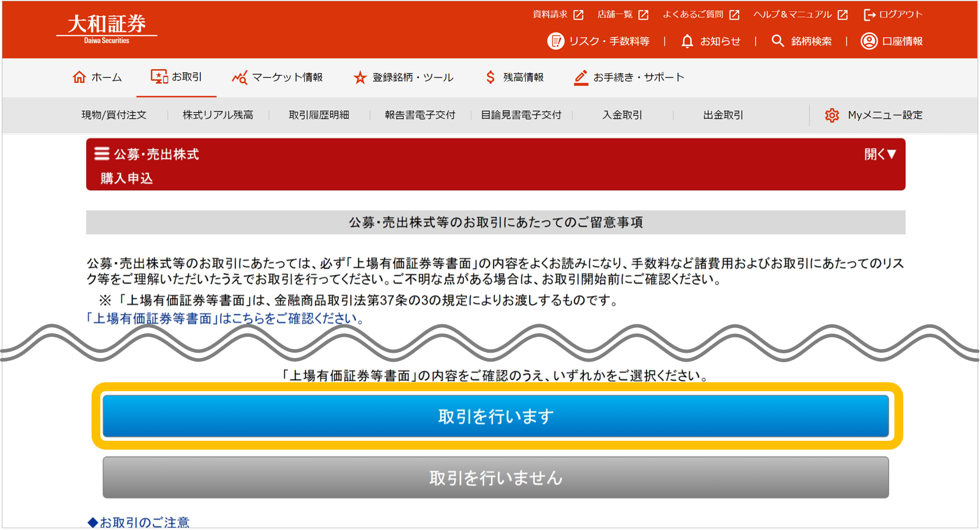Click the お手続き・サポート pencil icon
980x530 pixels.
pos(581,77)
